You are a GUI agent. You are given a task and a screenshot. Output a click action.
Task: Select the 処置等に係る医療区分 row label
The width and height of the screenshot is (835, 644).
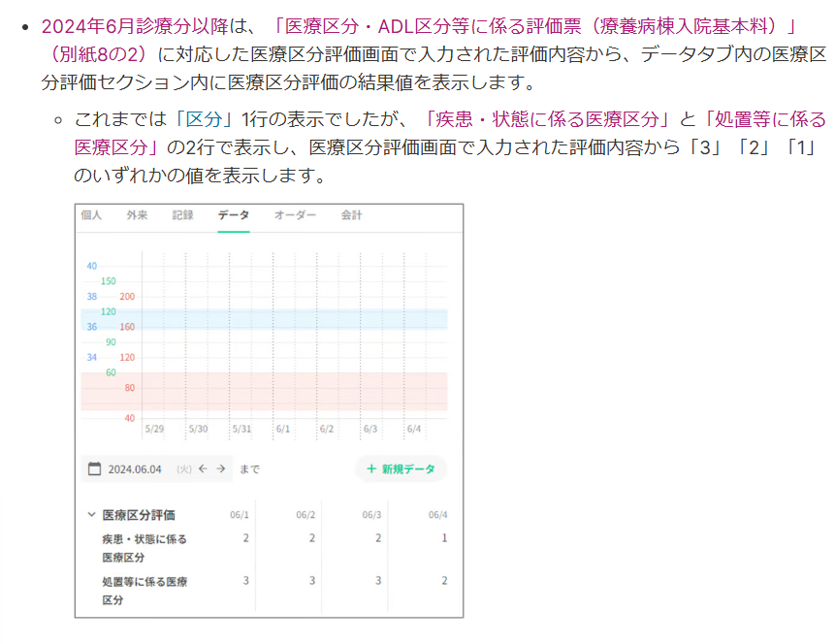click(145, 591)
